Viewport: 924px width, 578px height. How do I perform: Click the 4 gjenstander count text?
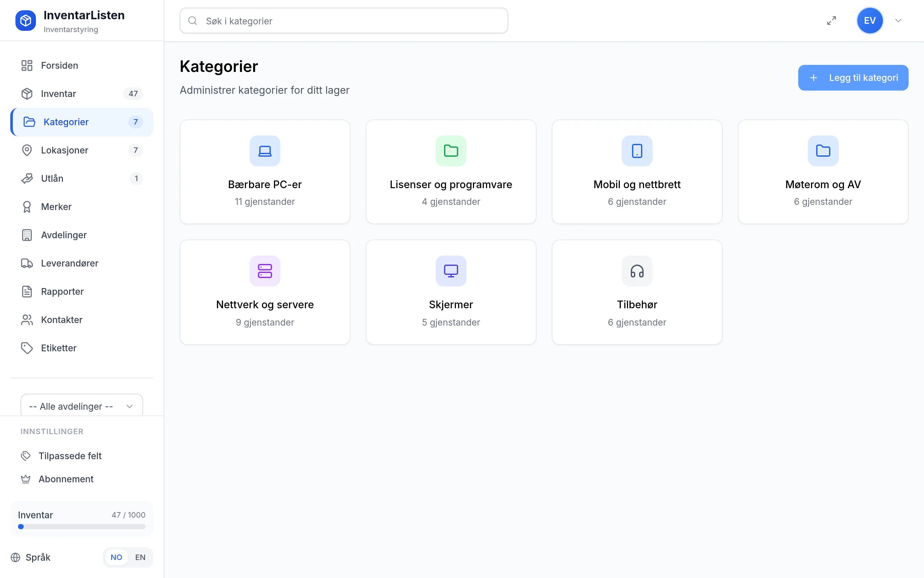(451, 201)
